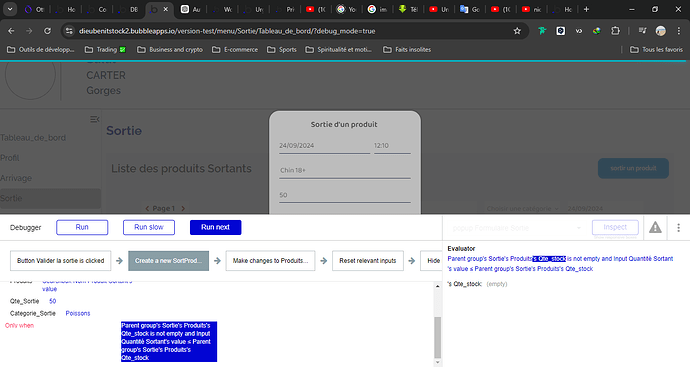This screenshot has height=367, width=690.
Task: Open 'Outils de développ...' bookmark folder
Action: (40, 50)
